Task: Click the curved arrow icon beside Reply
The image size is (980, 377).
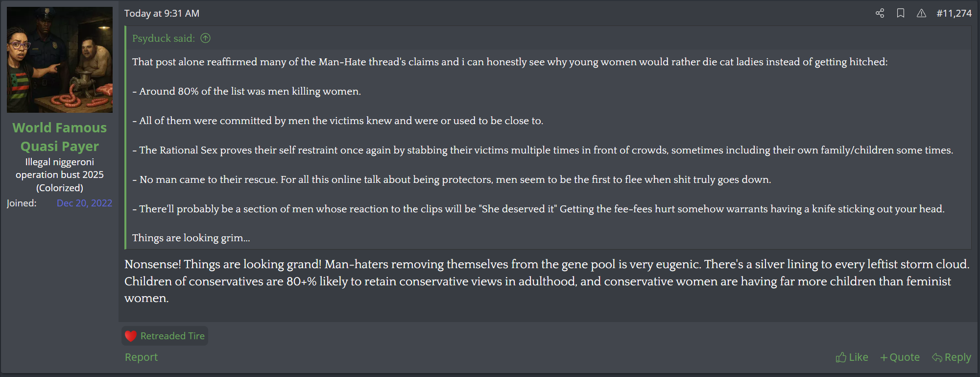Action: tap(937, 357)
